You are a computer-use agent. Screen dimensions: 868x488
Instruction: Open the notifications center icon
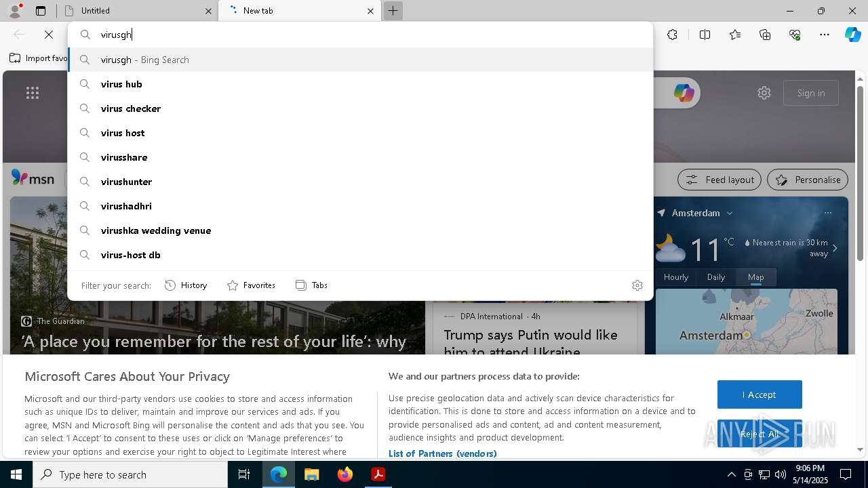[846, 474]
